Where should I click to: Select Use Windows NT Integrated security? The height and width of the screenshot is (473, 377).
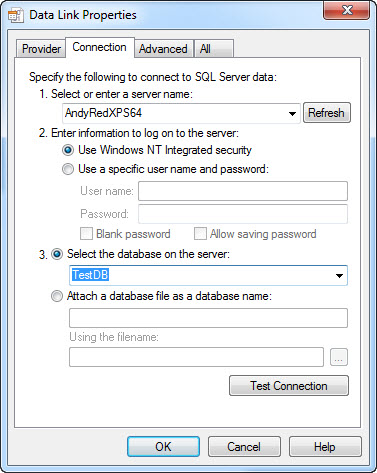click(68, 150)
